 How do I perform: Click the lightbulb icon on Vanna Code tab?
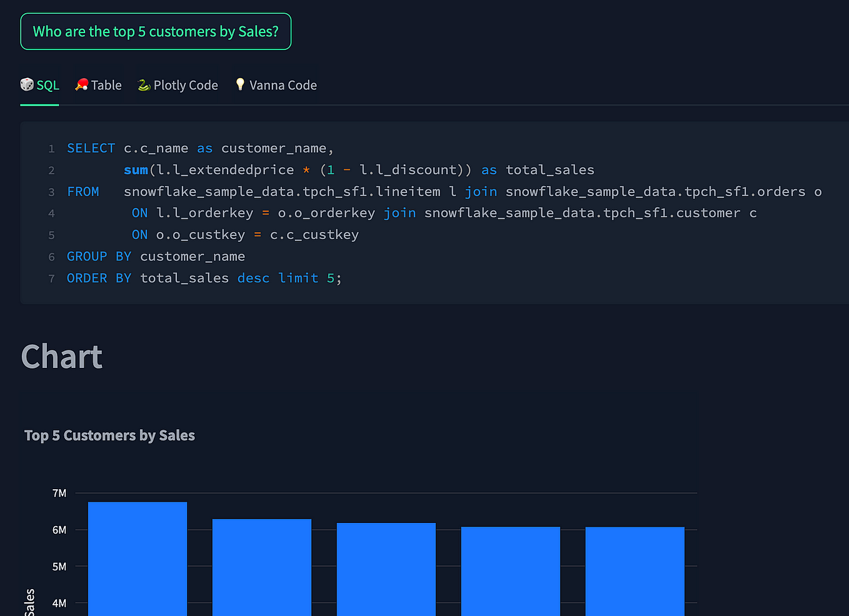[239, 84]
